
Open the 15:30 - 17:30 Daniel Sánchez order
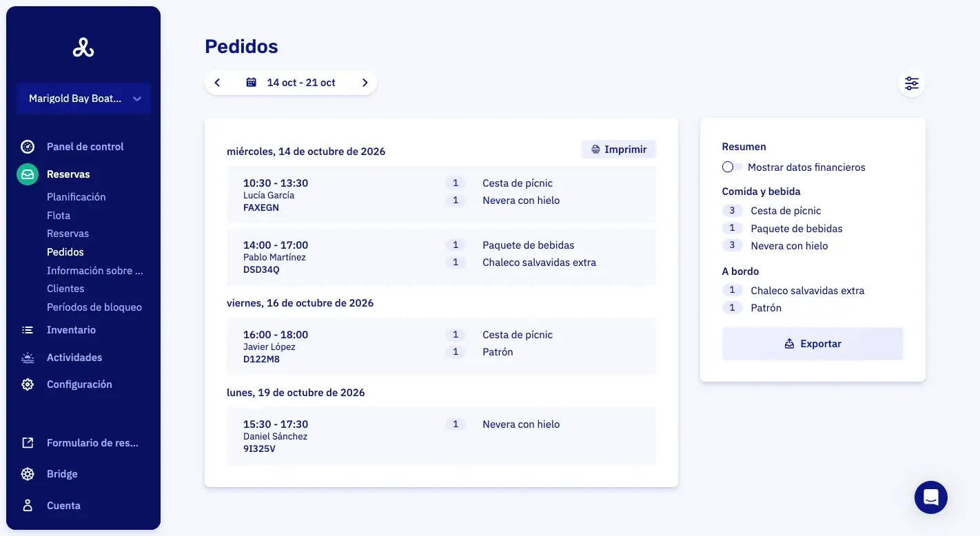(441, 436)
